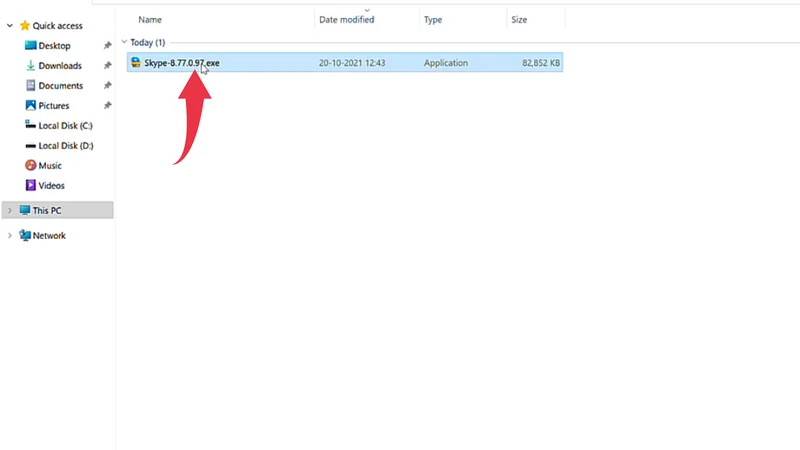The image size is (800, 450).
Task: Sort by the Type column header
Action: 433,19
